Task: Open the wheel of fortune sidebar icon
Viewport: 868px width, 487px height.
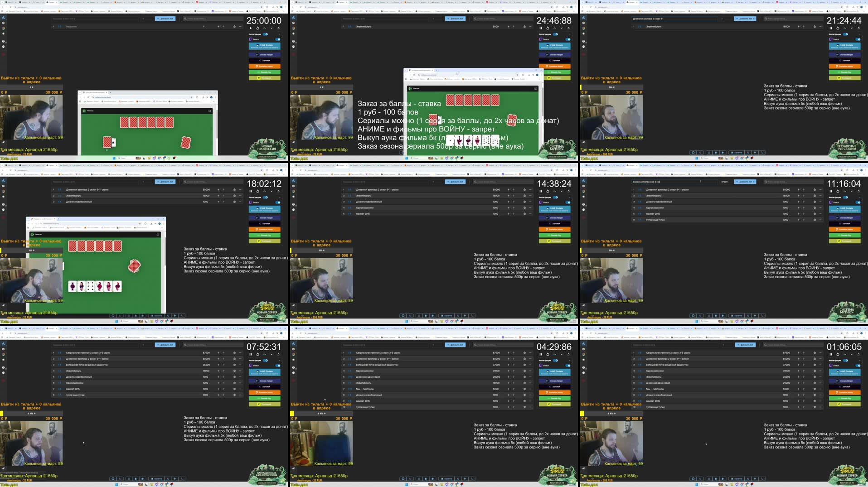Action: tap(294, 191)
